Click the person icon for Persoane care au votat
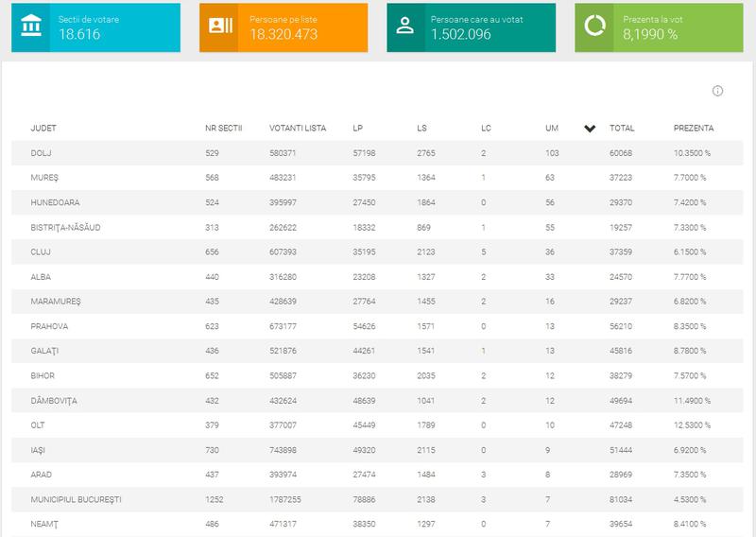 pyautogui.click(x=405, y=26)
